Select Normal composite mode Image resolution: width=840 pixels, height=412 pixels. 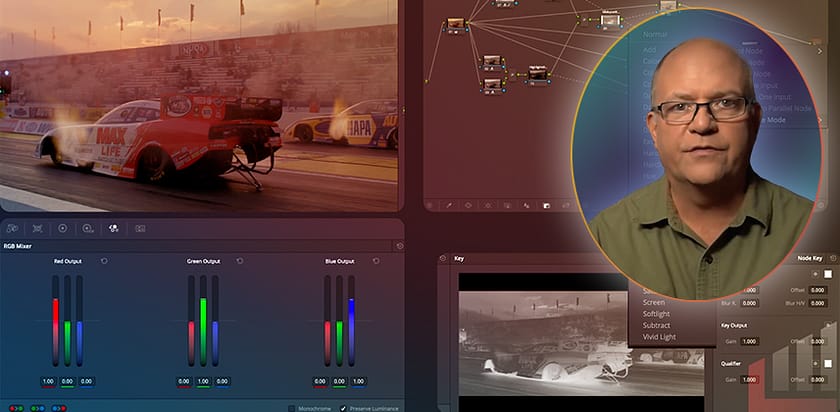tap(655, 34)
